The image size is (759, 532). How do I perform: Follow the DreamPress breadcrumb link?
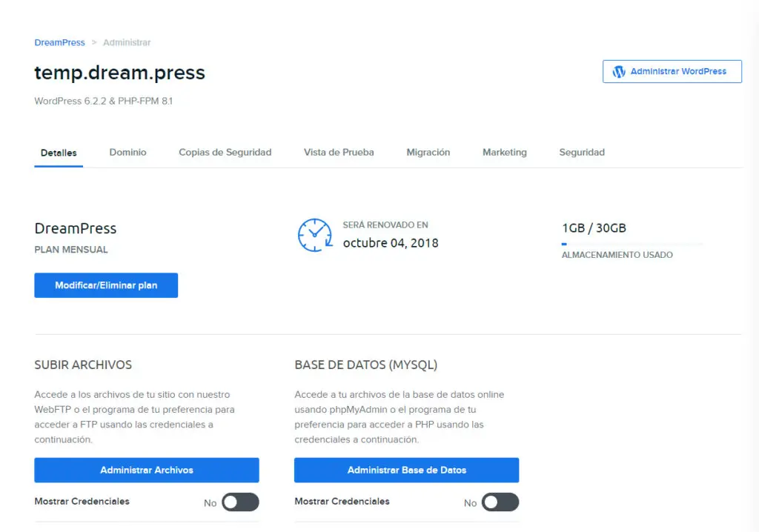59,42
